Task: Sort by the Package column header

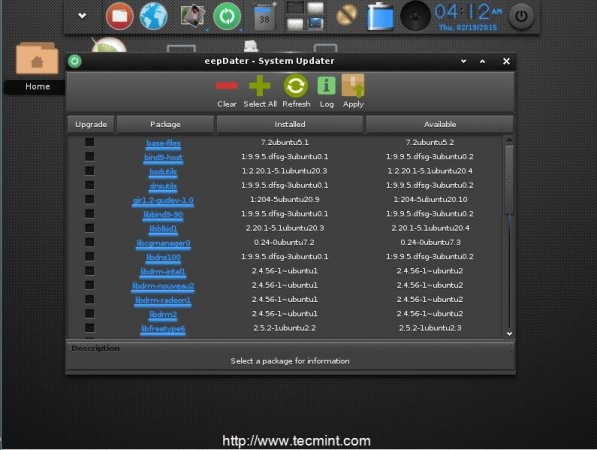Action: 165,124
